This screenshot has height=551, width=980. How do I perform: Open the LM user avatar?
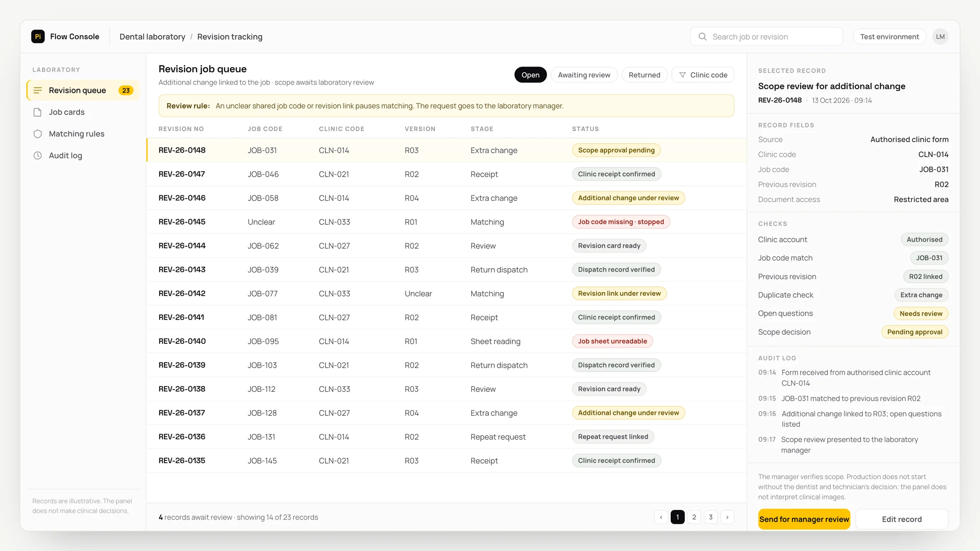940,37
